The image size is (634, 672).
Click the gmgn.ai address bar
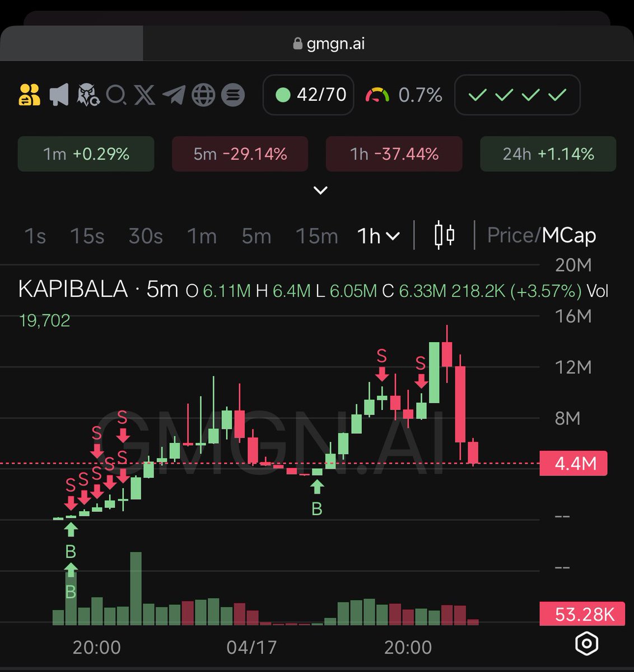click(x=329, y=44)
